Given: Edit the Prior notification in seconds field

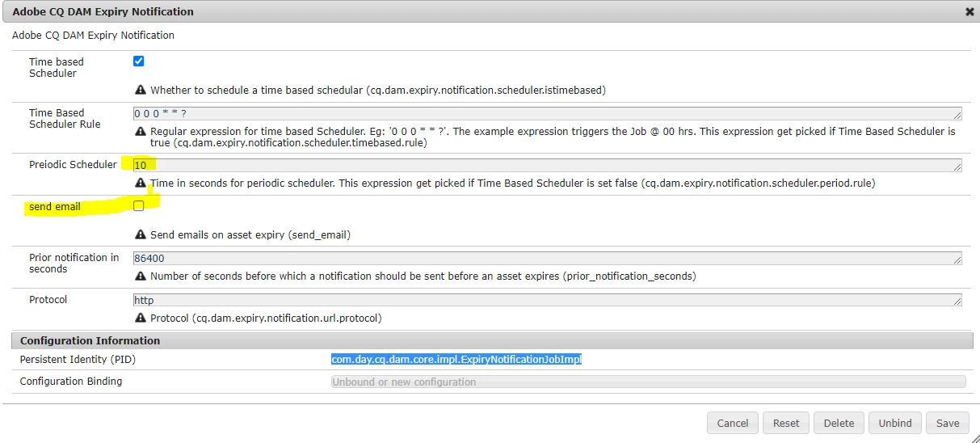Looking at the screenshot, I should pos(548,259).
